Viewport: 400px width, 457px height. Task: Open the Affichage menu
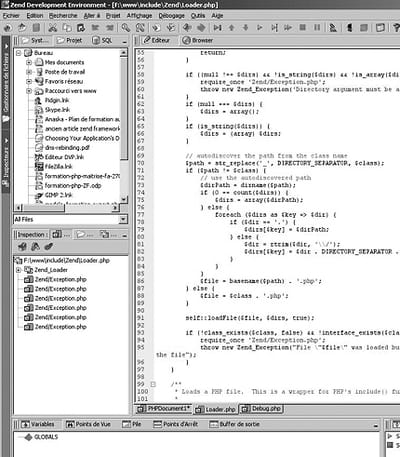[139, 16]
